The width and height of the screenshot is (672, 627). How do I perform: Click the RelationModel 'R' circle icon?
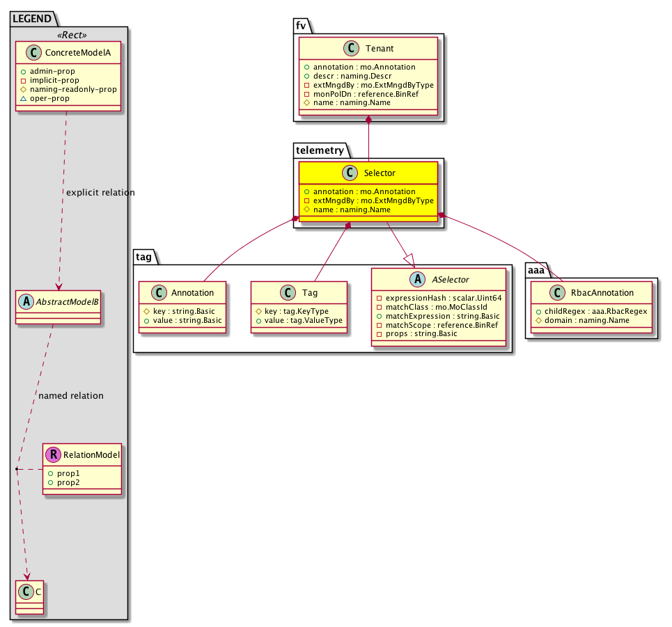point(53,455)
